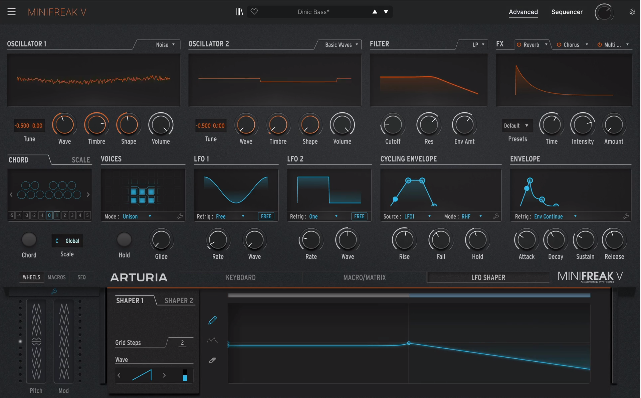641x398 pixels.
Task: Toggle the Hold button in Voices
Action: point(124,240)
